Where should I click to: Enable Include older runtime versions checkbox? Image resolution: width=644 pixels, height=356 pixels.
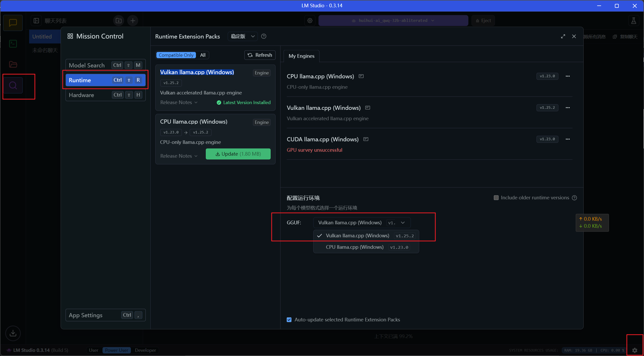[496, 198]
